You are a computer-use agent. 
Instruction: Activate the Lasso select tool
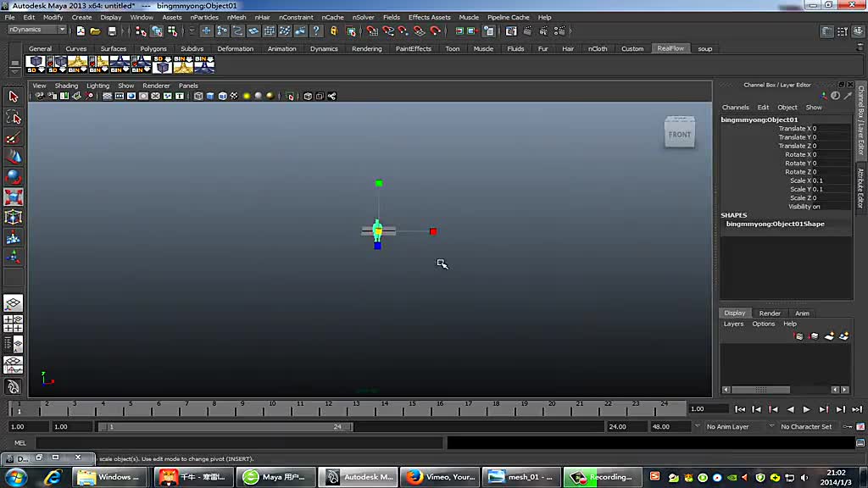[x=14, y=117]
